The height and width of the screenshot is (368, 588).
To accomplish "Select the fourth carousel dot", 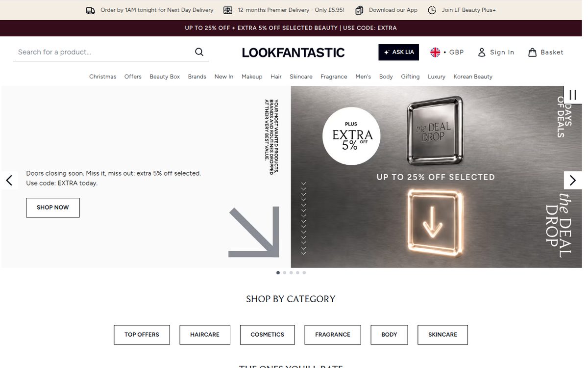I will coord(297,273).
